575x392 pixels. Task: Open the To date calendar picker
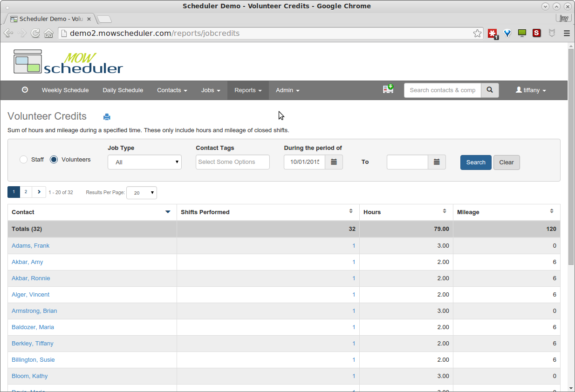point(437,162)
